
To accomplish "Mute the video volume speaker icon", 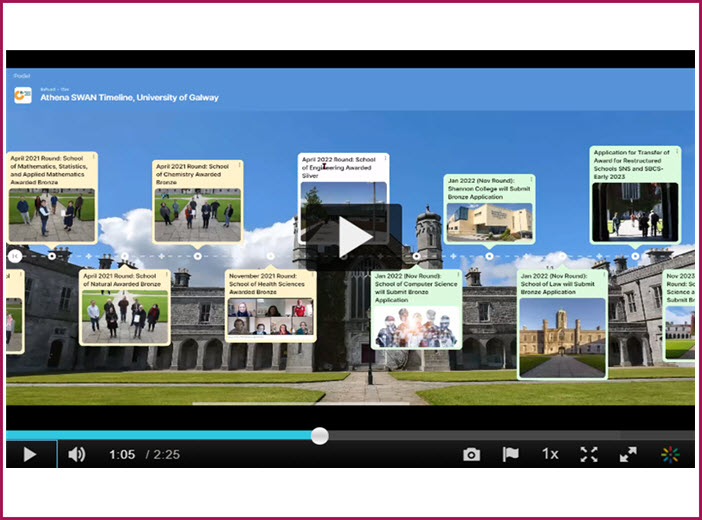I will pyautogui.click(x=77, y=454).
